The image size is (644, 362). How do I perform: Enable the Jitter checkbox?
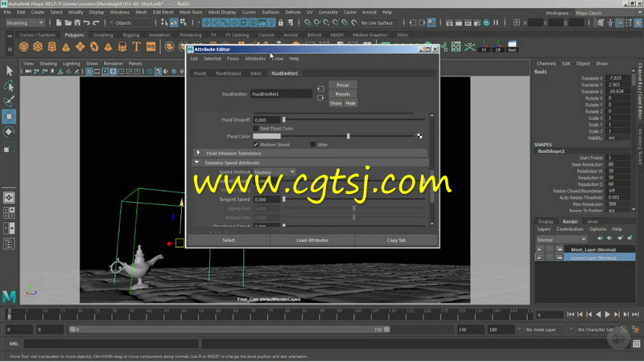pos(313,145)
